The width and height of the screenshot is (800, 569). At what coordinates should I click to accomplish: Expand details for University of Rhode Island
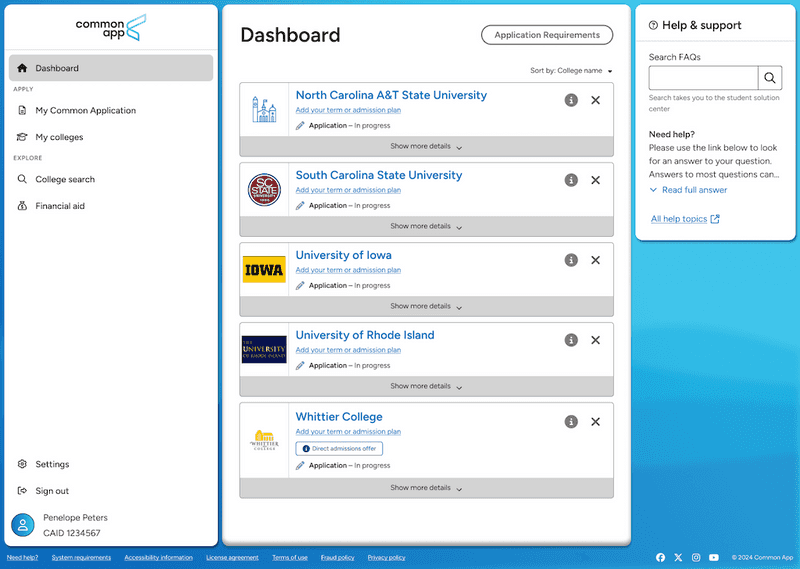(427, 386)
